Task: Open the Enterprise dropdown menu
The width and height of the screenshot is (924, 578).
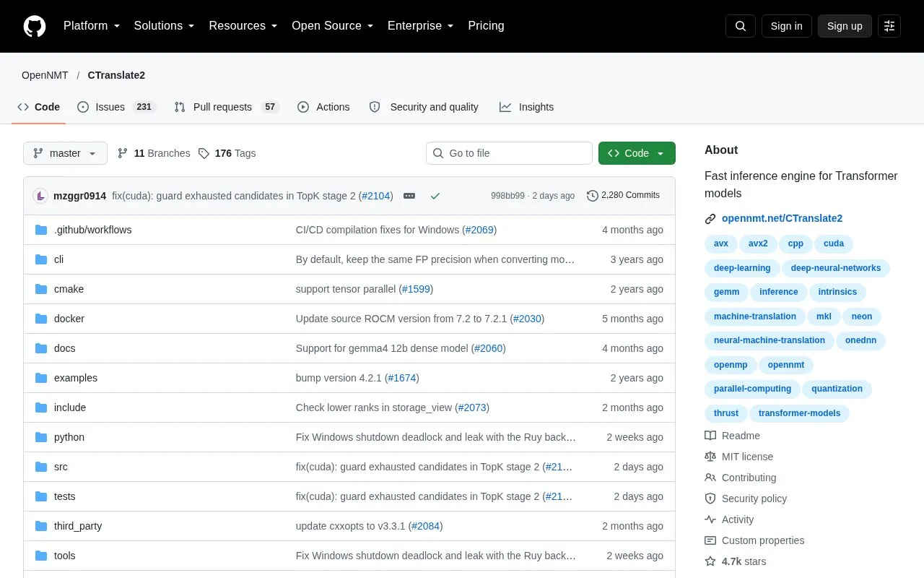Action: point(420,26)
